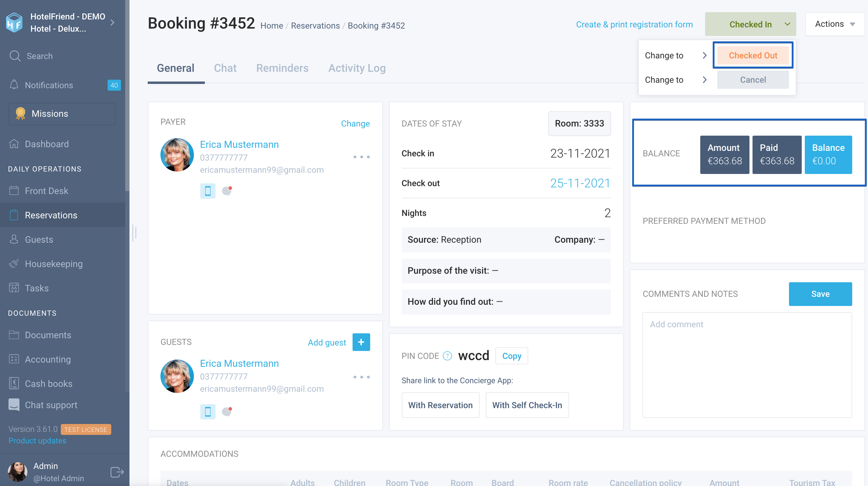Copy the PIN code
Screen dimensions: 868x486
point(511,356)
